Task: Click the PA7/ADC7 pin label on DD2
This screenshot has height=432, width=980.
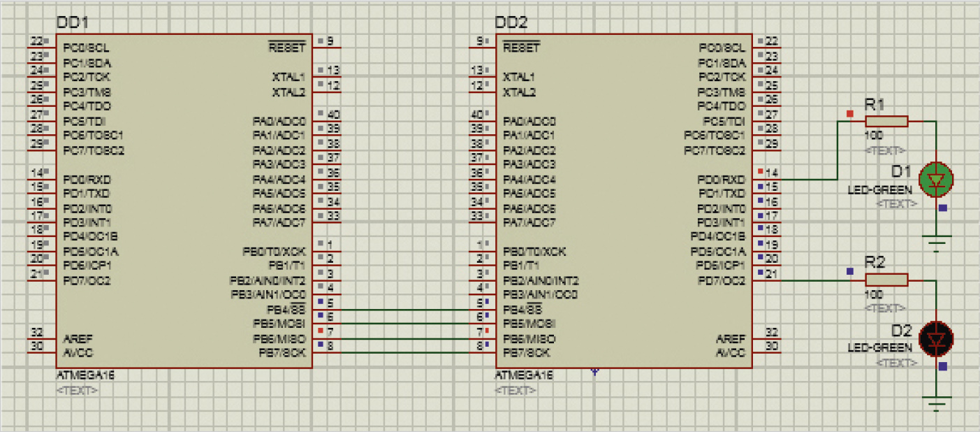Action: point(529,223)
